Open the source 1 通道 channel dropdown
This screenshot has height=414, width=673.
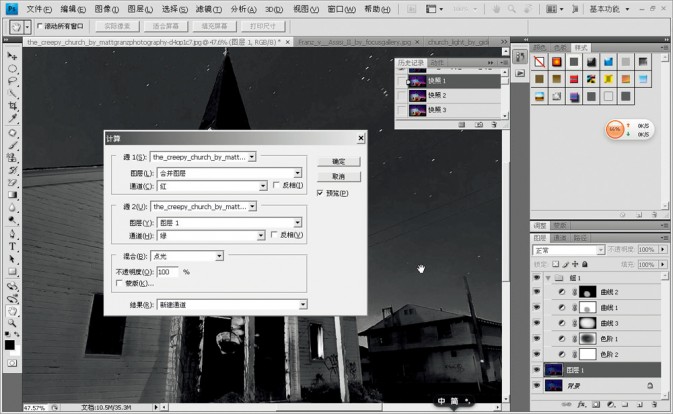click(x=212, y=186)
